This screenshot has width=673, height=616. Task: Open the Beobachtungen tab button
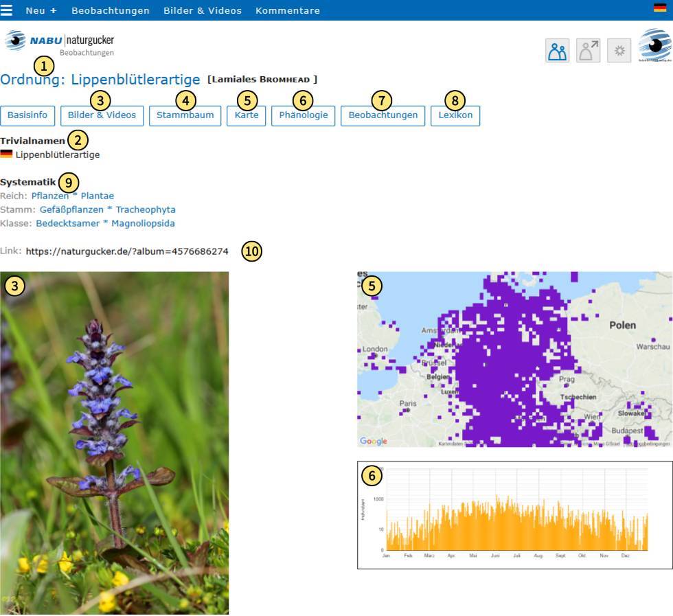[x=383, y=115]
